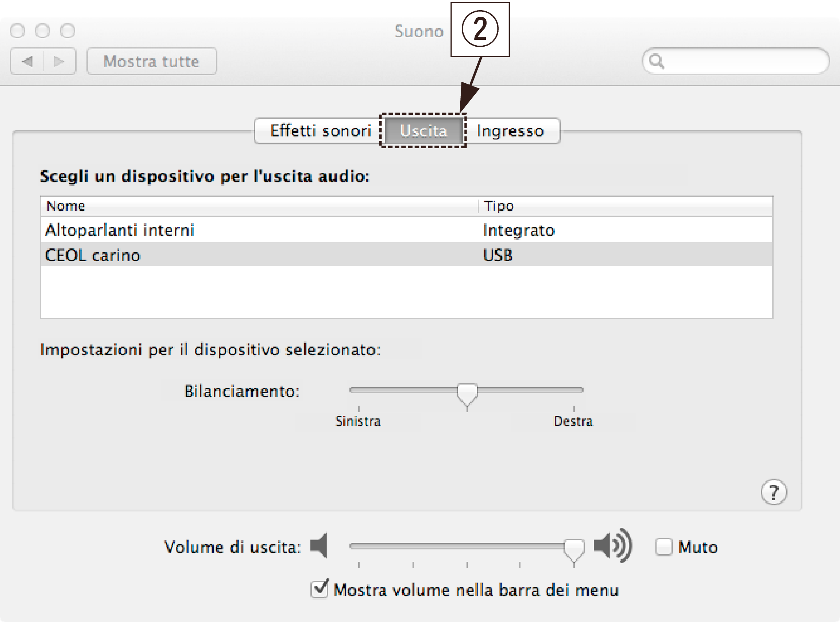Click the back navigation arrow
Viewport: 840px width, 622px height.
[x=27, y=61]
